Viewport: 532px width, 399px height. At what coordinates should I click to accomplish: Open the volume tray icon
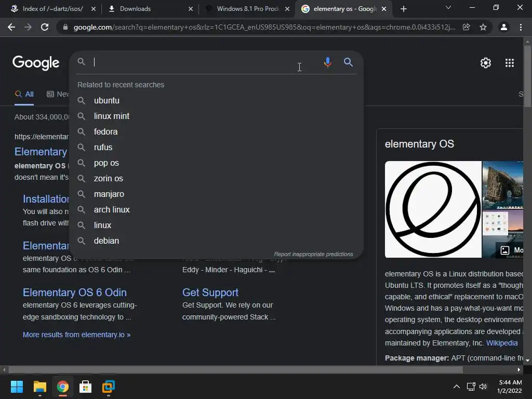point(483,387)
